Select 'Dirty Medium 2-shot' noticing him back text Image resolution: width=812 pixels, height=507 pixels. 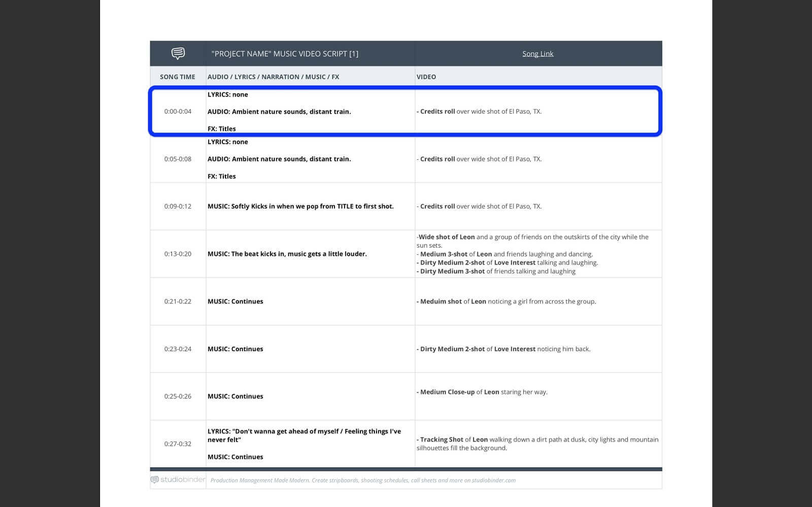tap(505, 349)
